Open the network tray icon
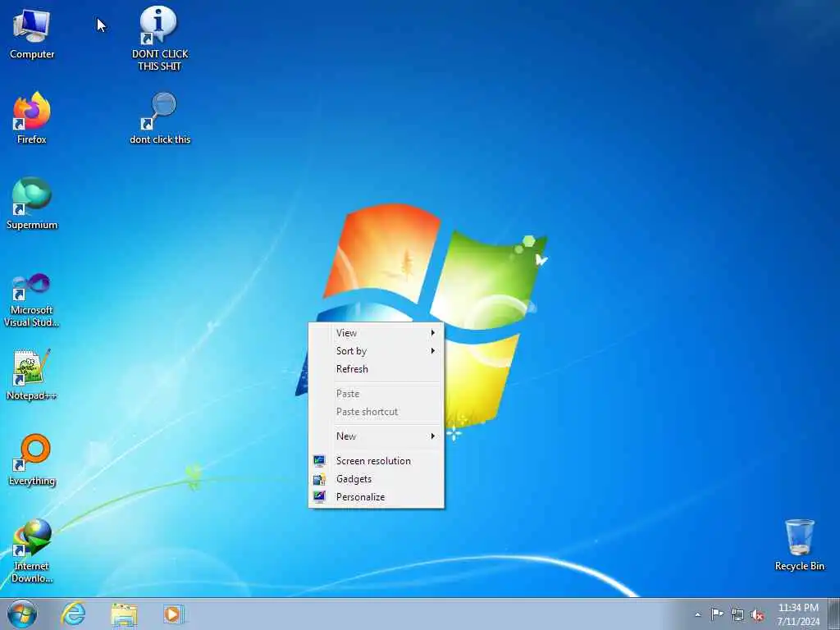This screenshot has width=840, height=630. pyautogui.click(x=737, y=614)
